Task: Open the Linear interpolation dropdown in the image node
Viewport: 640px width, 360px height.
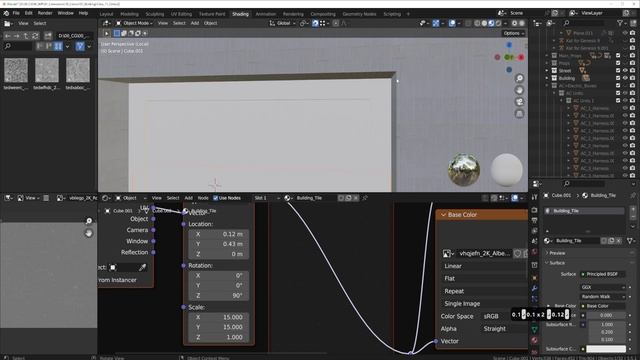Action: point(484,266)
